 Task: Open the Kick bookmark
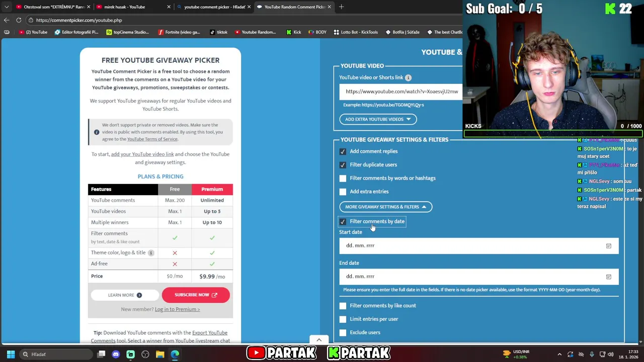coord(293,32)
